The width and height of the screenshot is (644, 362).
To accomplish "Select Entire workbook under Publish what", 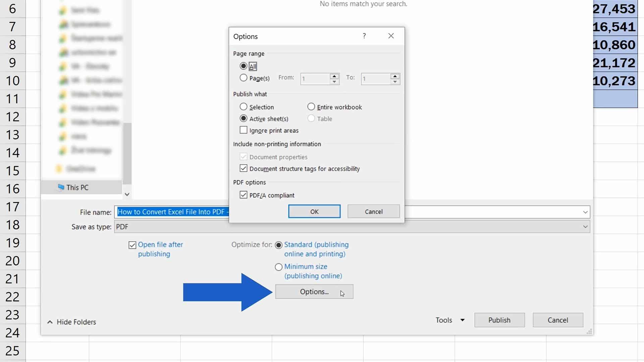I will pyautogui.click(x=311, y=107).
